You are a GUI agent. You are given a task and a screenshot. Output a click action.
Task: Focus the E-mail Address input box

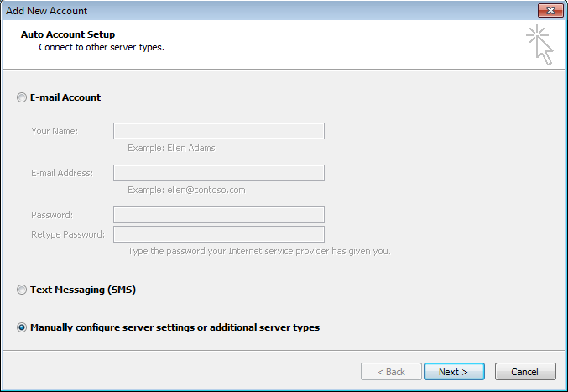[x=218, y=173]
